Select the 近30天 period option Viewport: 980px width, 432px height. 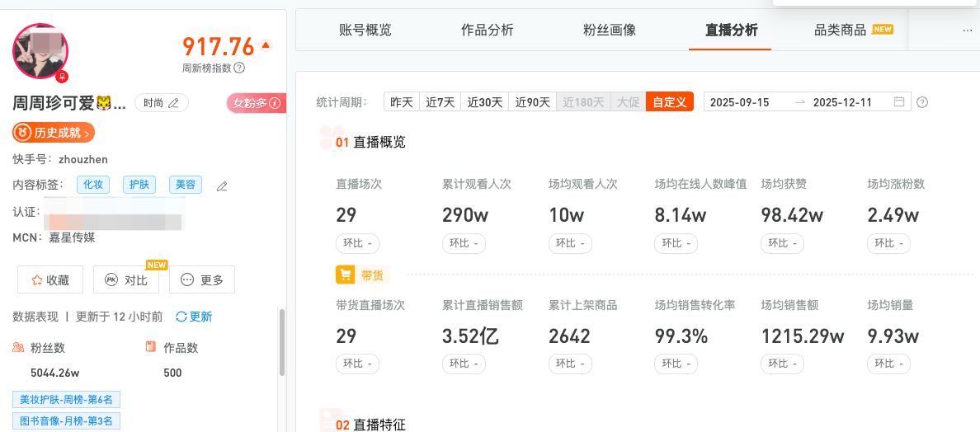click(x=485, y=101)
